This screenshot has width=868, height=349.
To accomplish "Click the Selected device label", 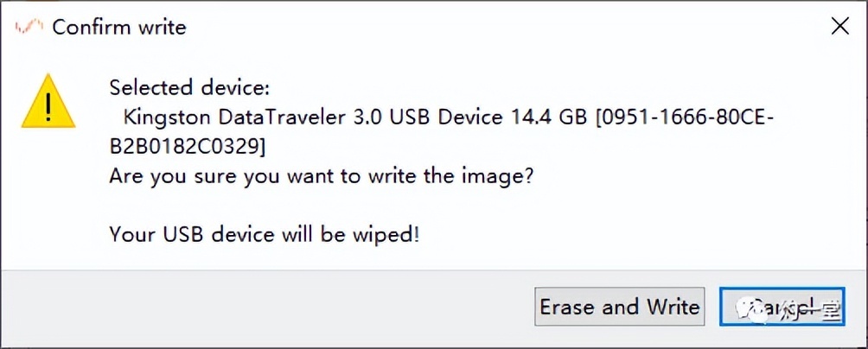I will tap(189, 87).
